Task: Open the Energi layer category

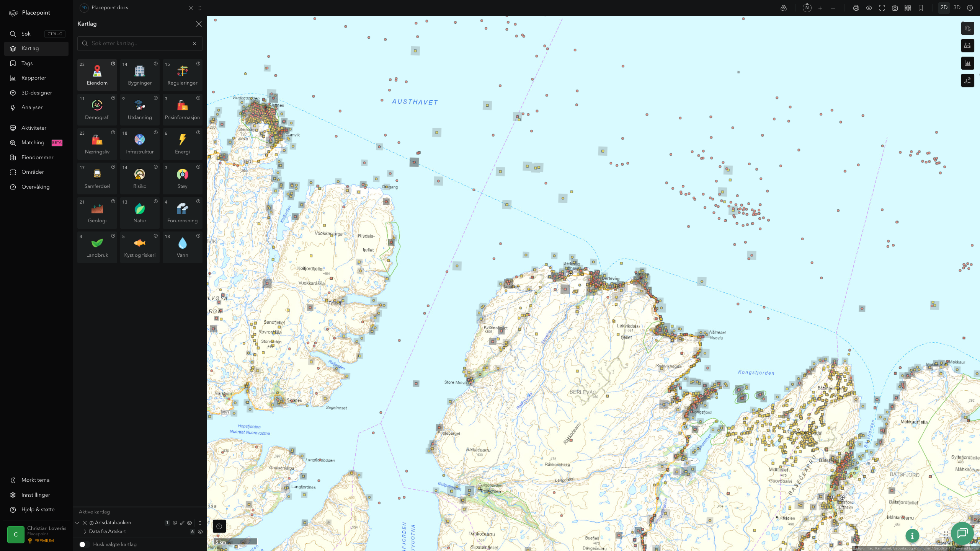Action: click(x=182, y=144)
